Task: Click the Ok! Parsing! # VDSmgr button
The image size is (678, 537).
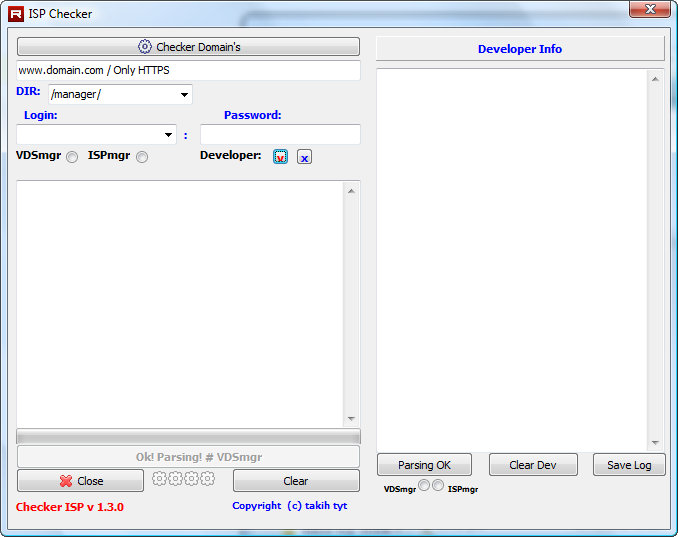Action: pyautogui.click(x=188, y=457)
